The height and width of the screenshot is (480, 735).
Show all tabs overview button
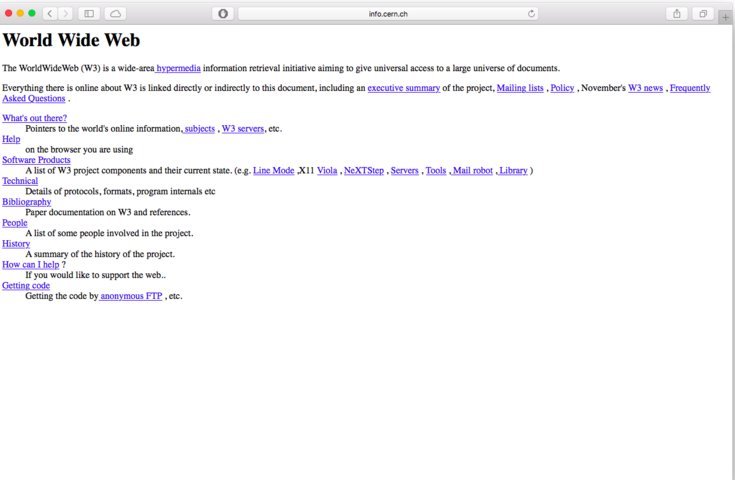pos(703,13)
